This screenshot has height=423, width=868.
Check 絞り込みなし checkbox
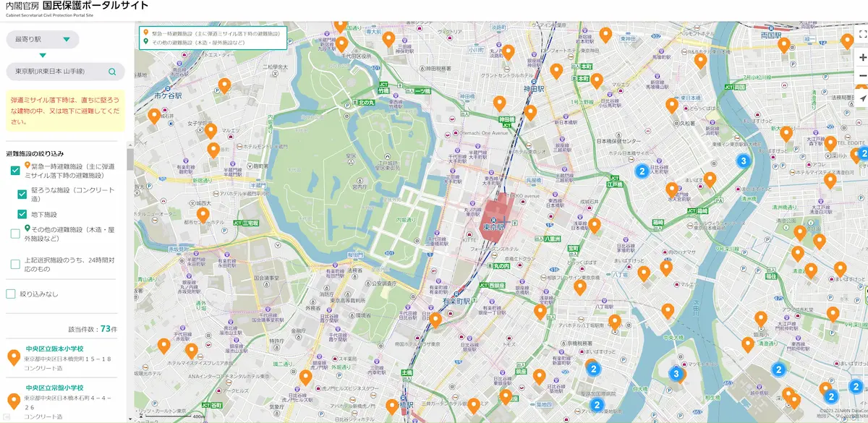11,294
